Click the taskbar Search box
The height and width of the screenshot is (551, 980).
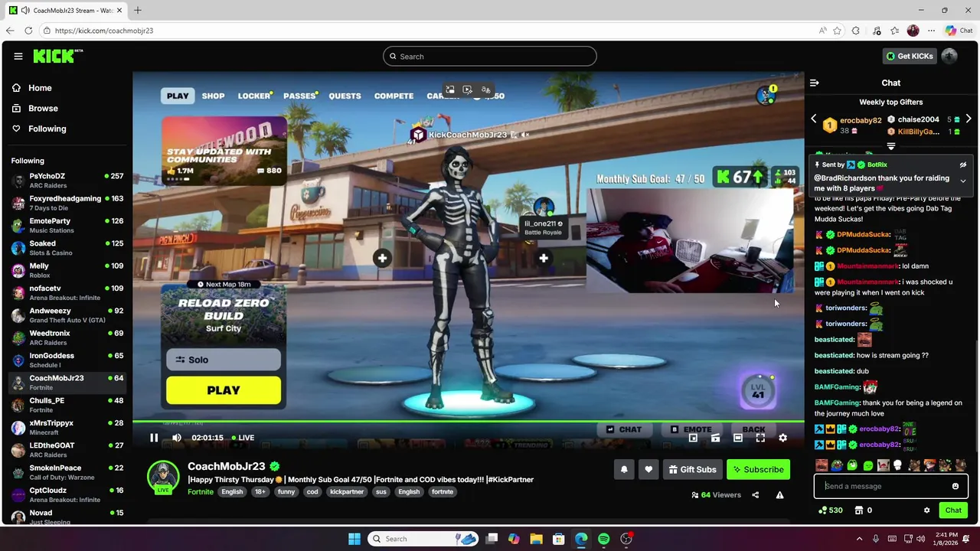(424, 539)
